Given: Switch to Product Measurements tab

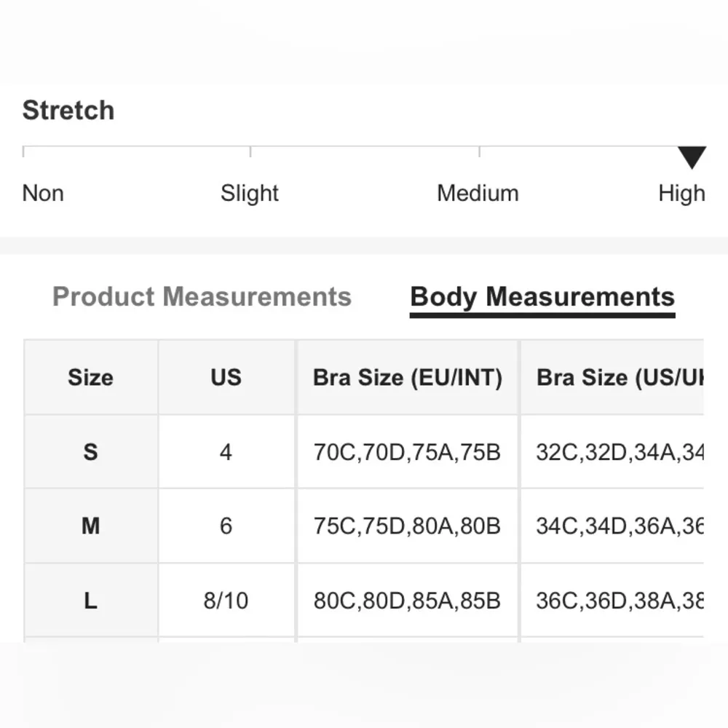Looking at the screenshot, I should pyautogui.click(x=202, y=297).
